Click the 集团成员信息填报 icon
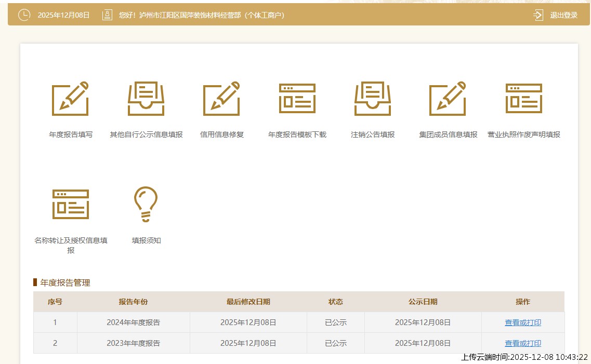The image size is (591, 364). tap(448, 99)
